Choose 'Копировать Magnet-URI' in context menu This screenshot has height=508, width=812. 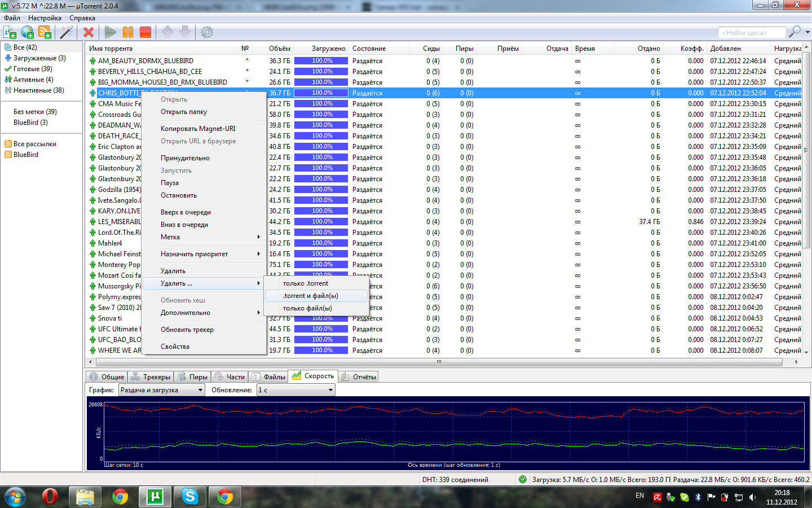click(204, 129)
